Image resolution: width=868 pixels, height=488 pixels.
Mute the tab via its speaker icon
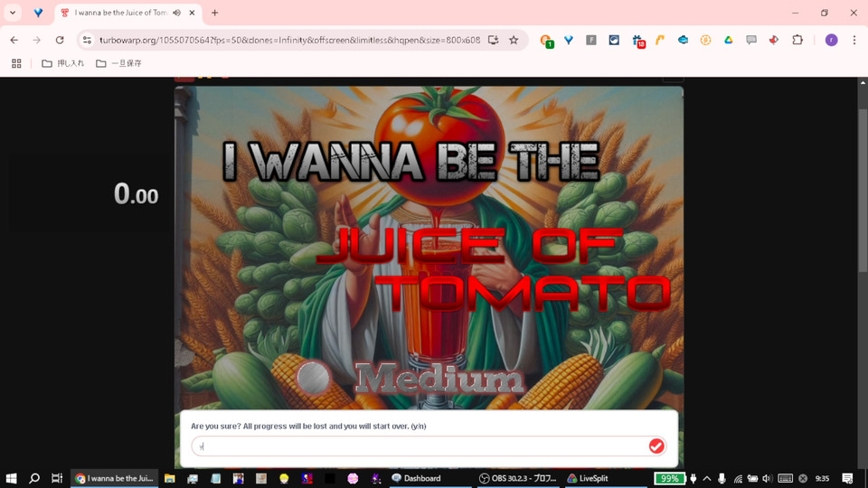click(176, 13)
